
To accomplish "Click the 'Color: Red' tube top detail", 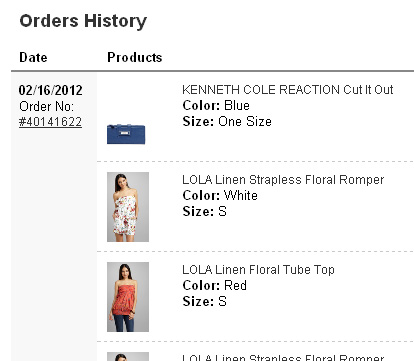I will point(215,285).
